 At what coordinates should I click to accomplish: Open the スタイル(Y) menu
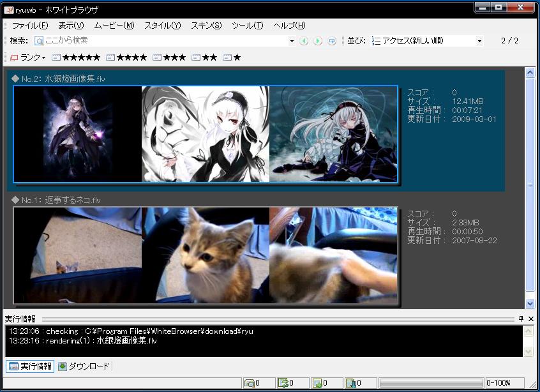(x=162, y=26)
